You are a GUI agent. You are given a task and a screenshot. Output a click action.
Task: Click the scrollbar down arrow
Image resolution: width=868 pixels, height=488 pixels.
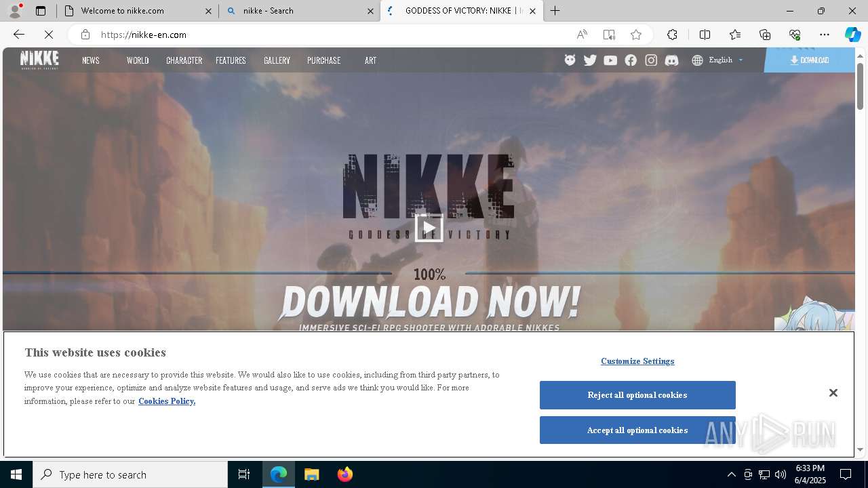pos(861,449)
